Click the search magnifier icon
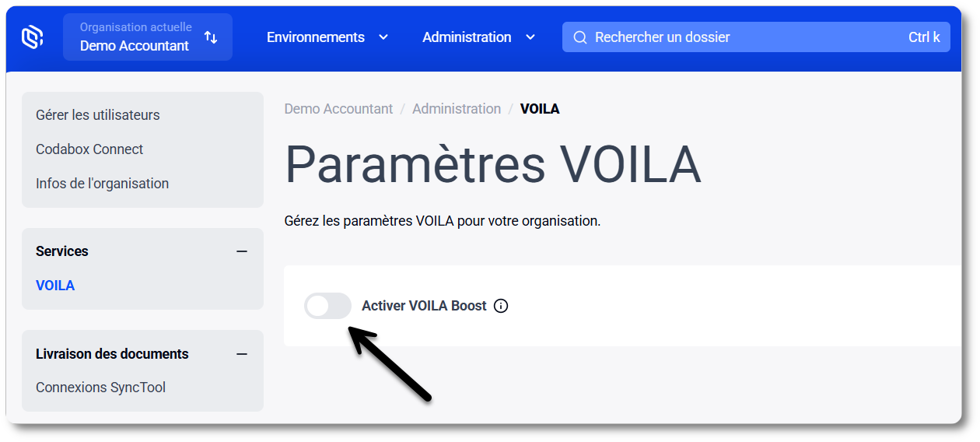The width and height of the screenshot is (980, 442). point(579,37)
